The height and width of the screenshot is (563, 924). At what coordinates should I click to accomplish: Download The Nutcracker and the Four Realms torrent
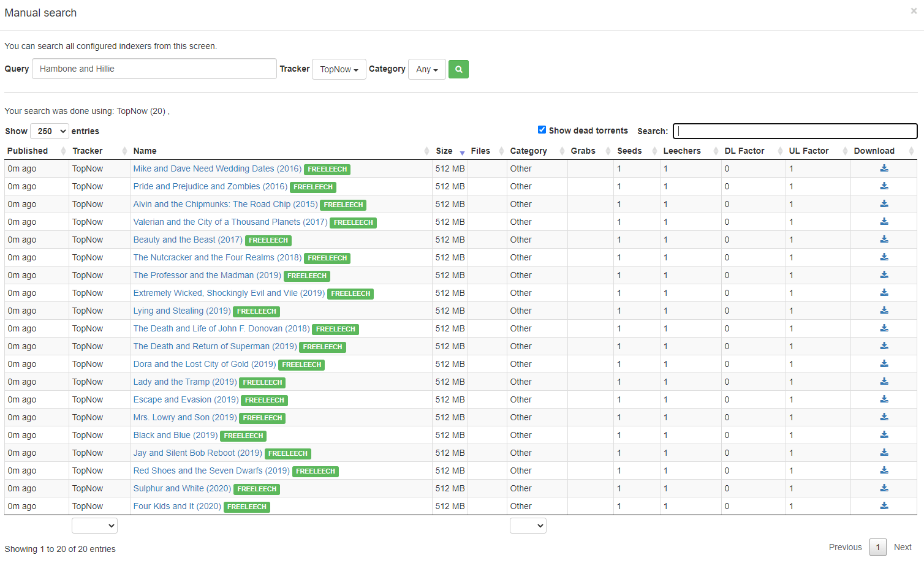click(x=884, y=257)
